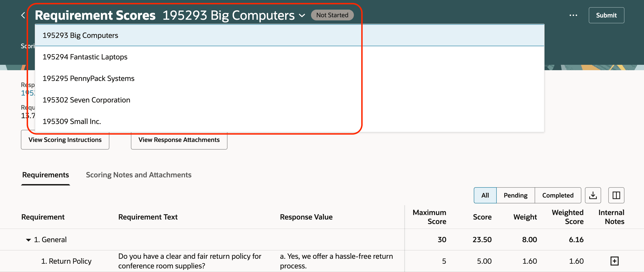Screen dimensions: 644x272
Task: Open the more actions ellipsis menu
Action: 573,15
